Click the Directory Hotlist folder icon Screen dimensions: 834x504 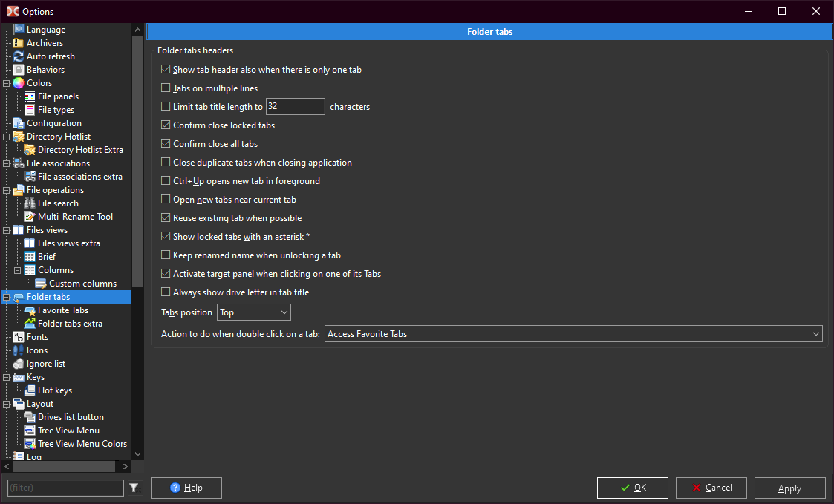coord(19,137)
